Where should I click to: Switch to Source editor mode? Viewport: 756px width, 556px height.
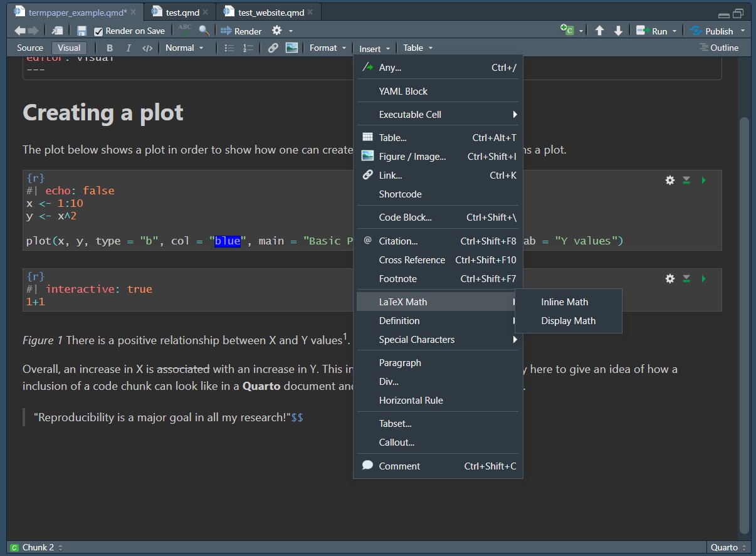tap(30, 48)
